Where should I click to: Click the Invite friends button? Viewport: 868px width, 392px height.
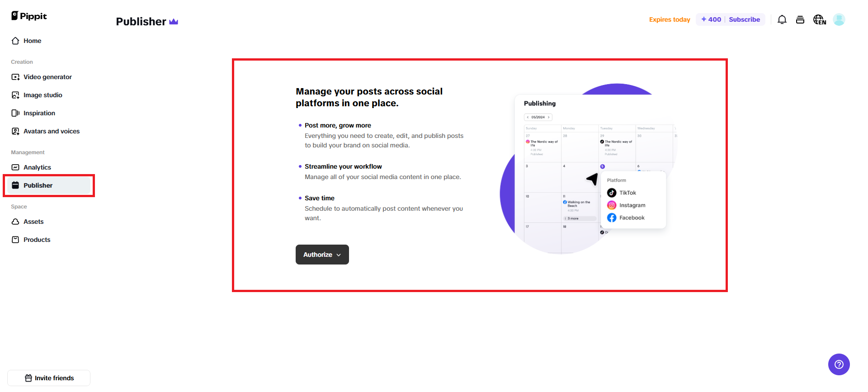[x=48, y=378]
